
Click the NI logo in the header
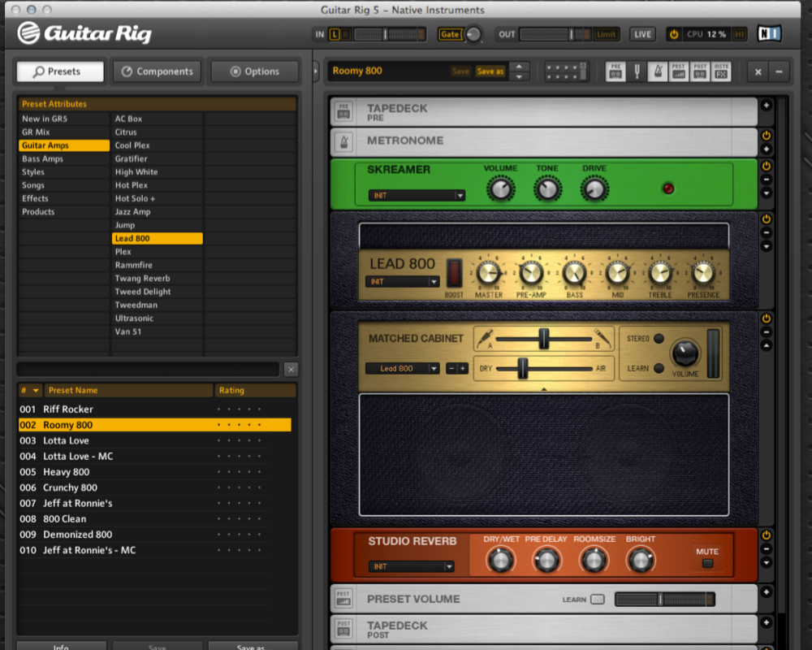(x=769, y=34)
